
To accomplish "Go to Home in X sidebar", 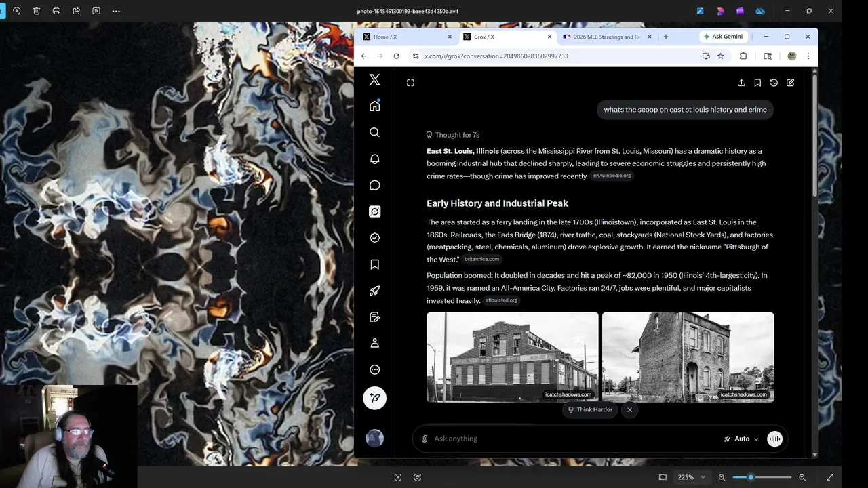I will [x=374, y=106].
